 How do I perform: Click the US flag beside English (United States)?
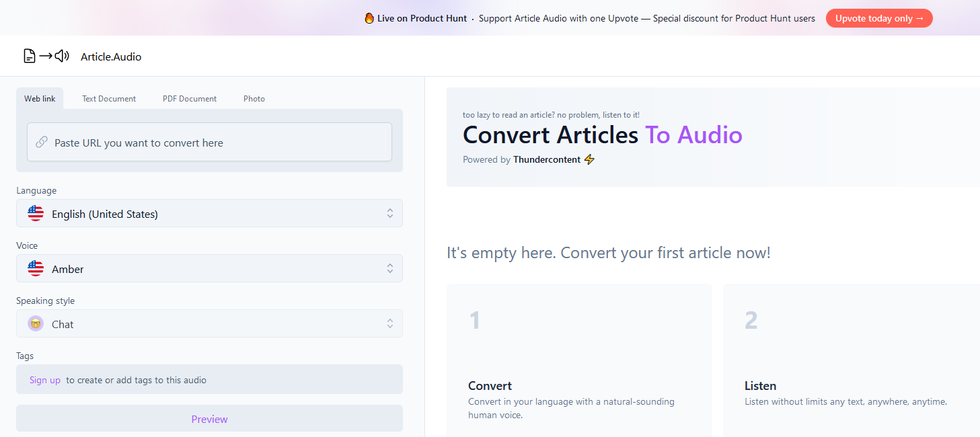pos(35,213)
